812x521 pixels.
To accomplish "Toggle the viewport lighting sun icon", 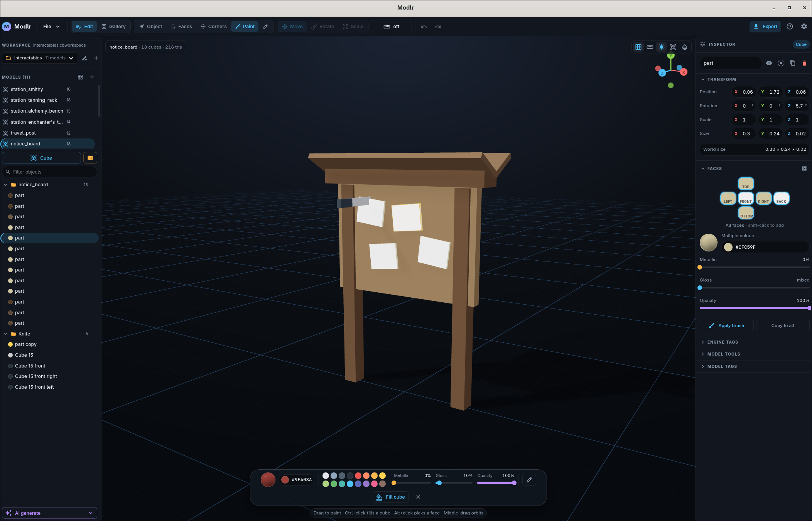I will pos(662,47).
